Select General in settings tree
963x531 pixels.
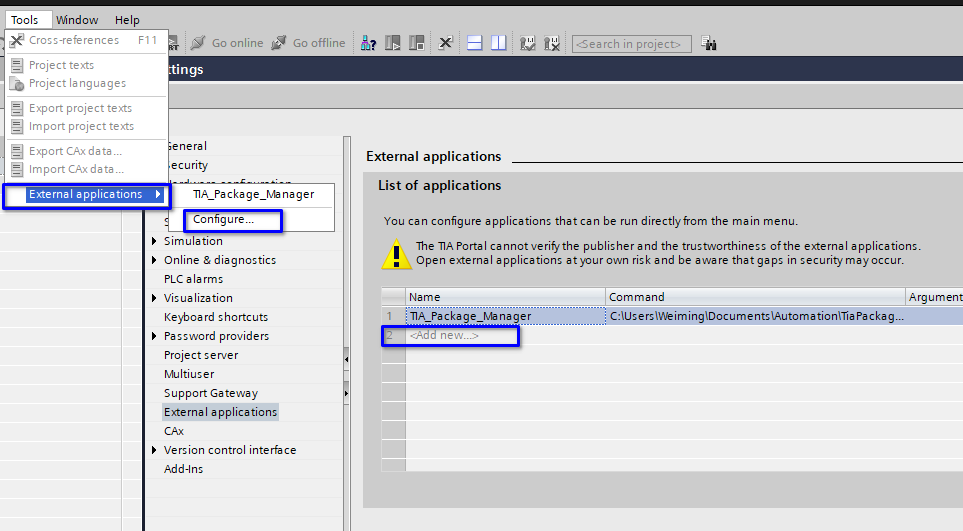[x=186, y=146]
